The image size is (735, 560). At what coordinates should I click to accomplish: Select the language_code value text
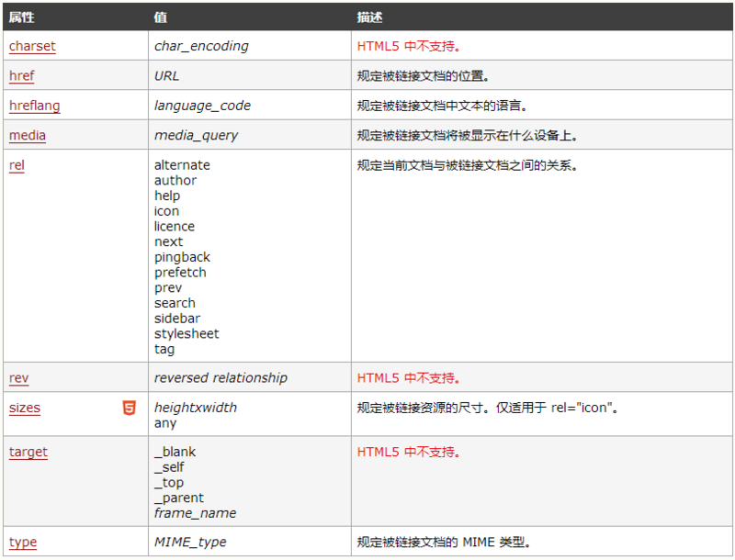coord(202,106)
